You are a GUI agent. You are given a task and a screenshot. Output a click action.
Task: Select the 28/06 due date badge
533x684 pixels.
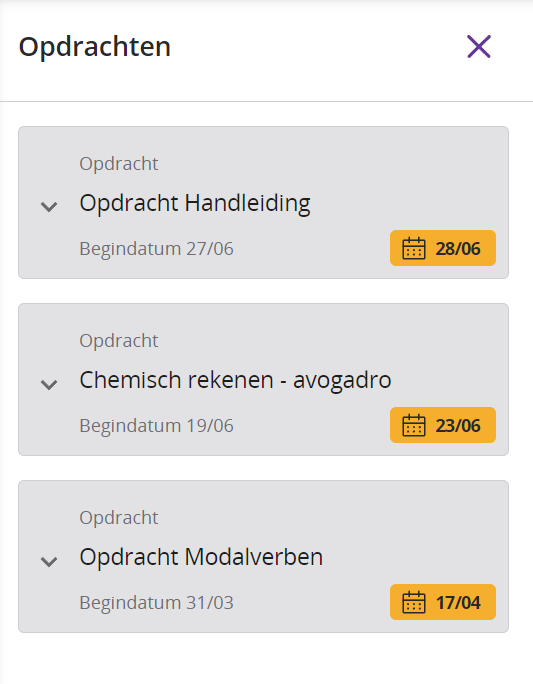click(443, 248)
